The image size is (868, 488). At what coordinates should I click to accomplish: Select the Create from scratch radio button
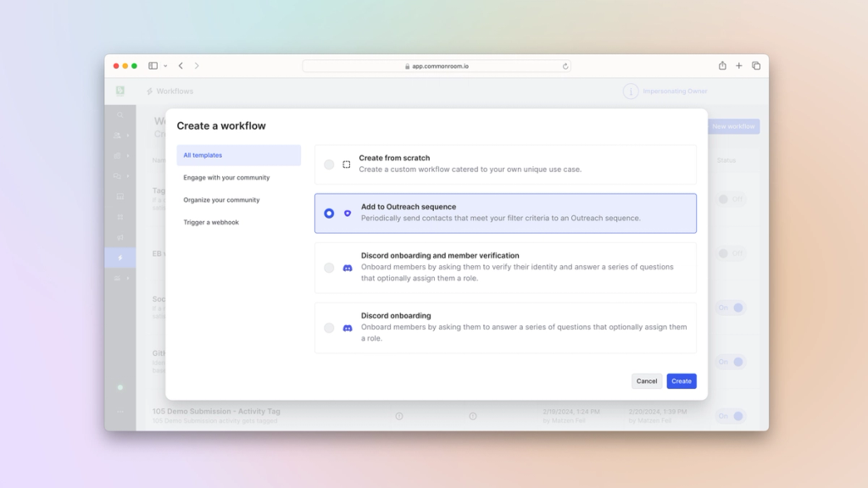tap(329, 164)
